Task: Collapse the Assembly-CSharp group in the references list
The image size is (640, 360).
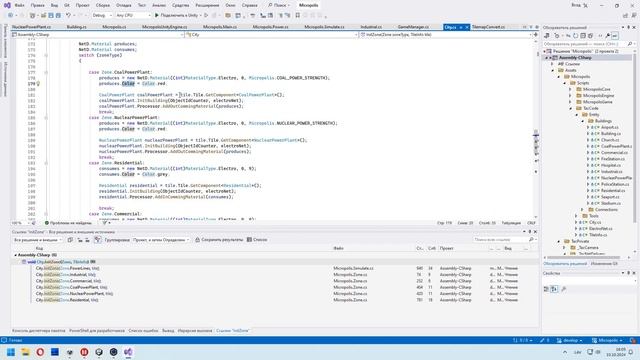Action: (16, 255)
